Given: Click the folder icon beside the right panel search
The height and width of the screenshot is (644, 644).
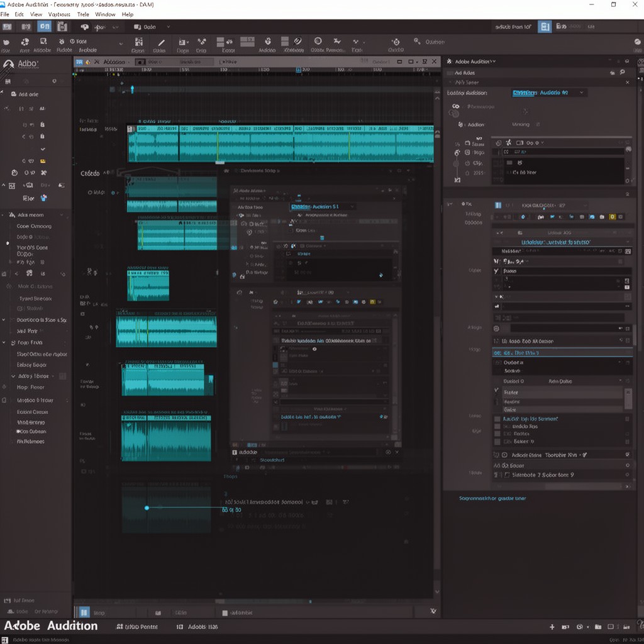Looking at the screenshot, I should coord(613,73).
